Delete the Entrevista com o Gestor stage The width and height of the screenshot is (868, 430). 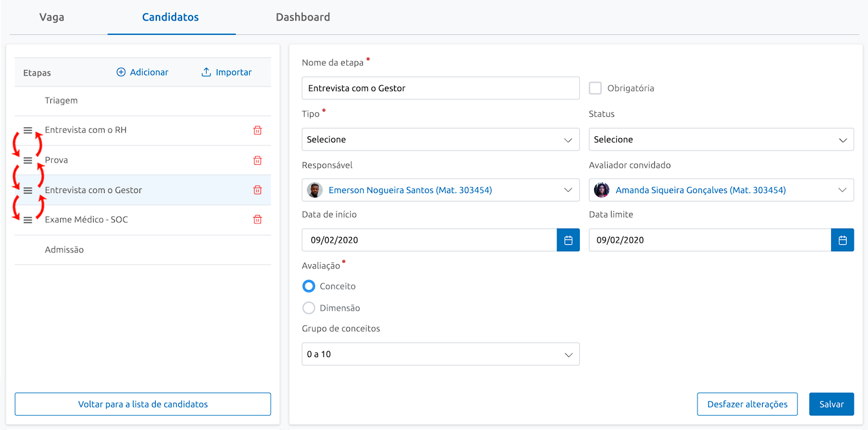[x=257, y=190]
